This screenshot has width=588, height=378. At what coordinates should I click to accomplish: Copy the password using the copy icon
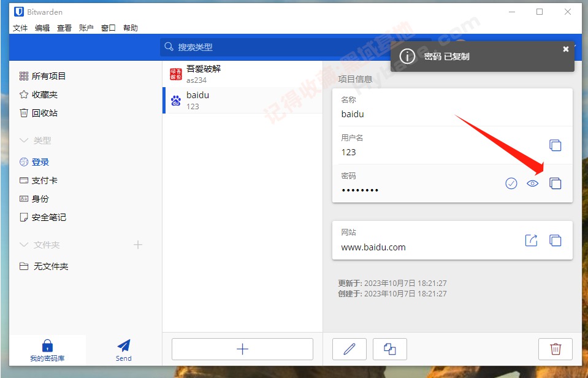(x=555, y=183)
